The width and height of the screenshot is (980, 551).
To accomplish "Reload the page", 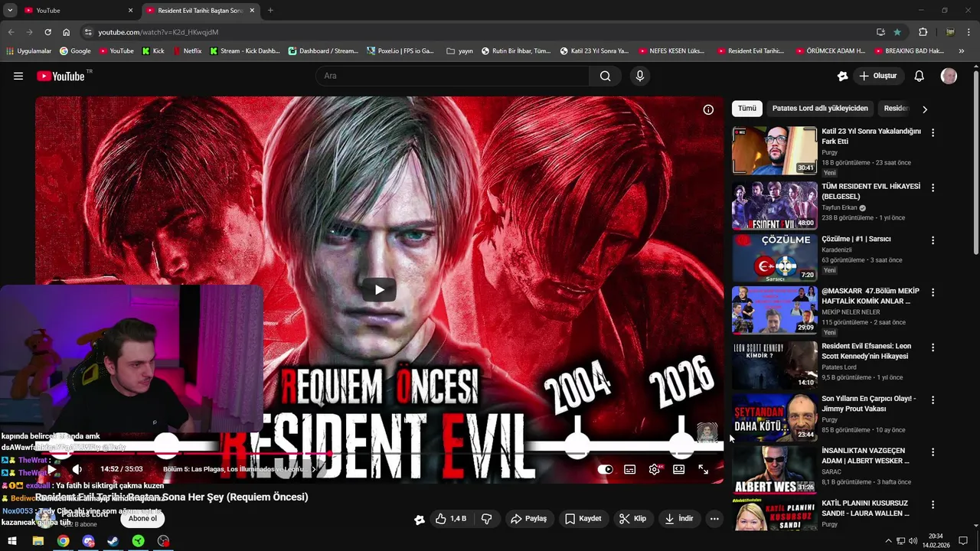I will tap(47, 32).
